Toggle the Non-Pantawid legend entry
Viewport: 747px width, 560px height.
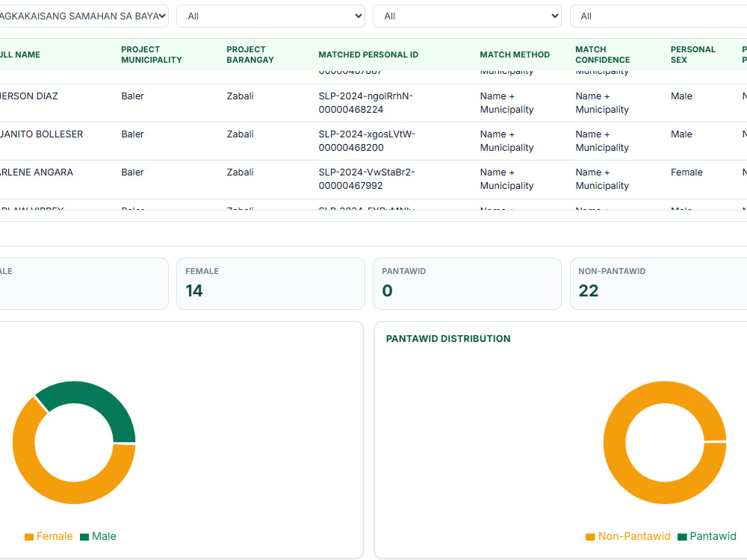pos(628,536)
